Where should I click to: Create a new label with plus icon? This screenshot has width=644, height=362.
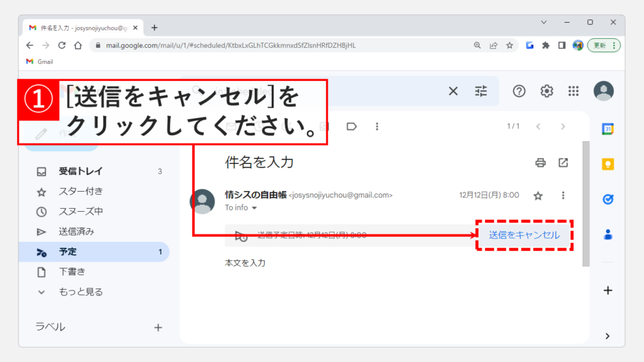pos(158,327)
